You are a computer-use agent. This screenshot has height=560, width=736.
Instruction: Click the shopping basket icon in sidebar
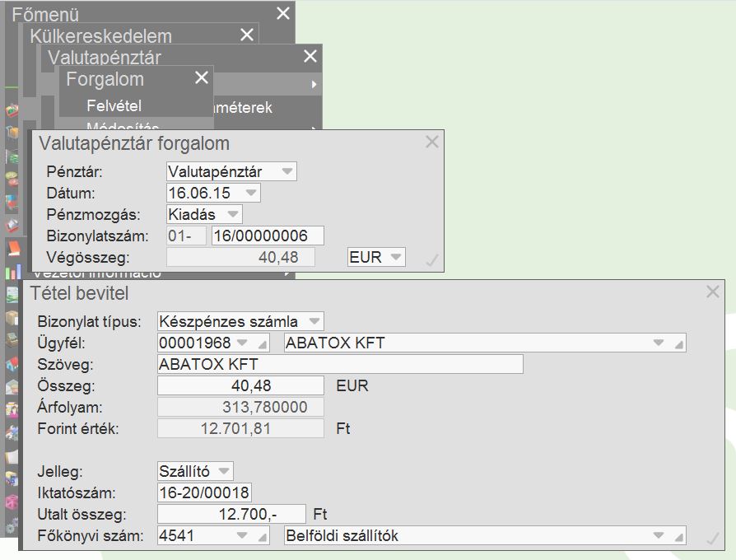click(12, 111)
